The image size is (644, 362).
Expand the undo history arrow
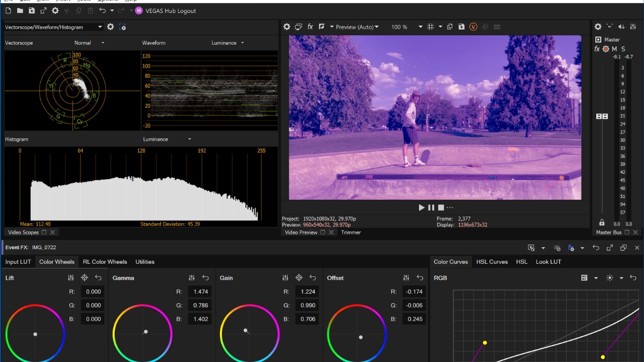tap(112, 11)
